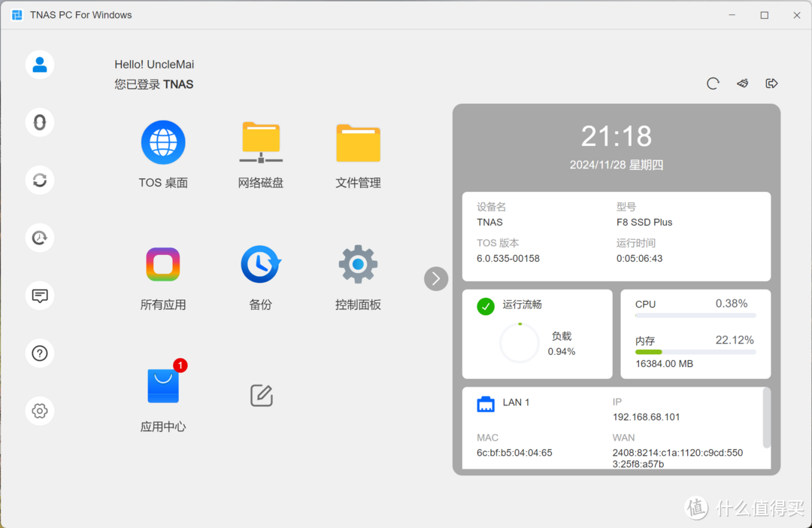The image size is (812, 528).
Task: Click the network info panel scrollbar
Action: pyautogui.click(x=766, y=417)
